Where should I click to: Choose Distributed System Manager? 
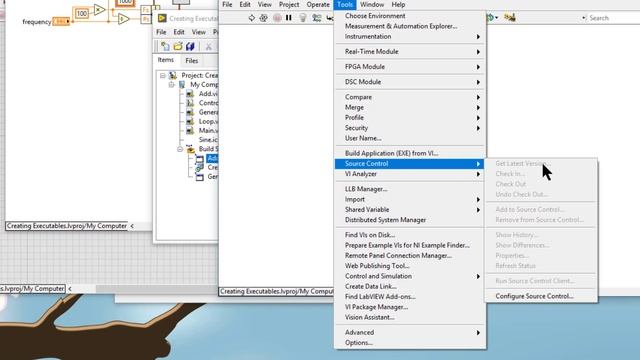point(385,220)
